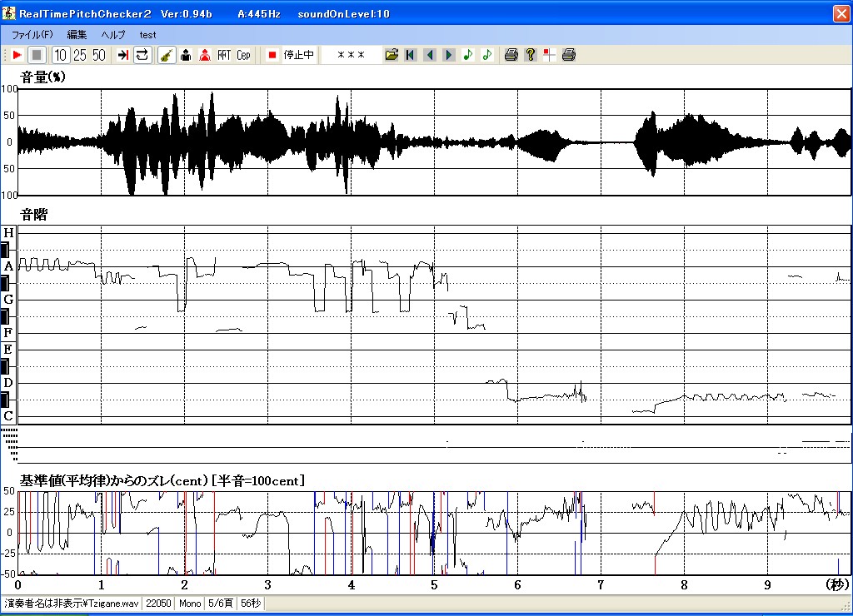
Task: Click the Tzigane.wav file name in status bar
Action: pyautogui.click(x=72, y=604)
